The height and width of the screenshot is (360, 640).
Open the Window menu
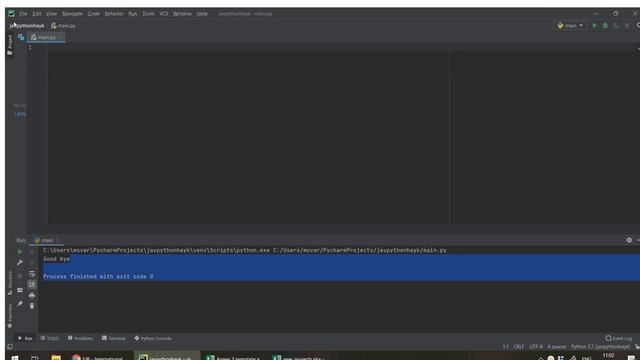point(182,14)
